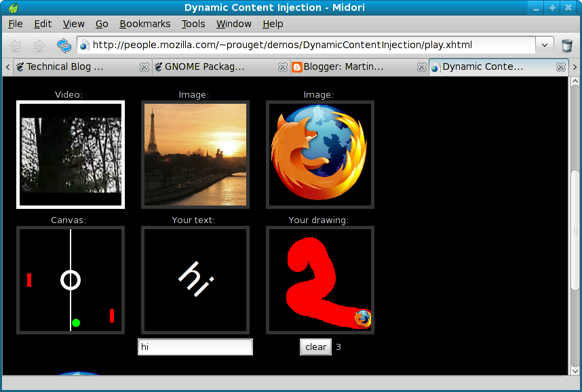Click the green ball in the Canvas
The height and width of the screenshot is (392, 582).
[x=76, y=323]
